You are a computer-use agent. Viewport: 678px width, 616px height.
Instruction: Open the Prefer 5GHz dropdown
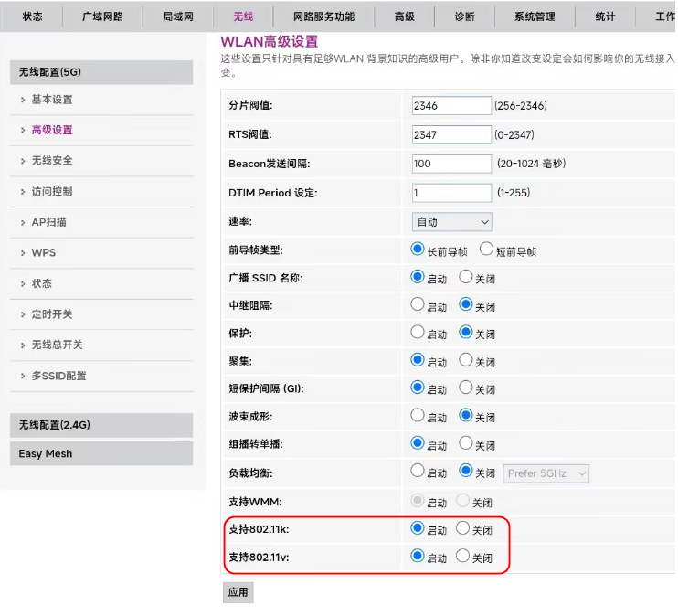(x=546, y=473)
